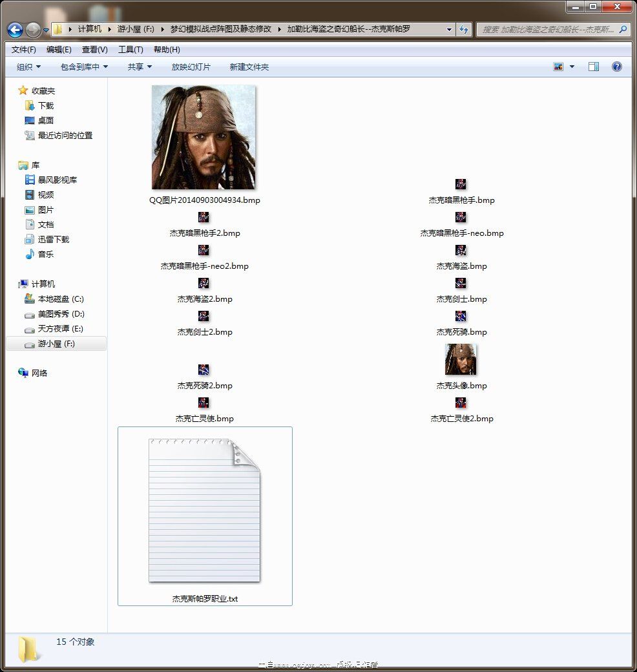Open 本地磁盘 (C:) drive in sidebar

pos(61,299)
